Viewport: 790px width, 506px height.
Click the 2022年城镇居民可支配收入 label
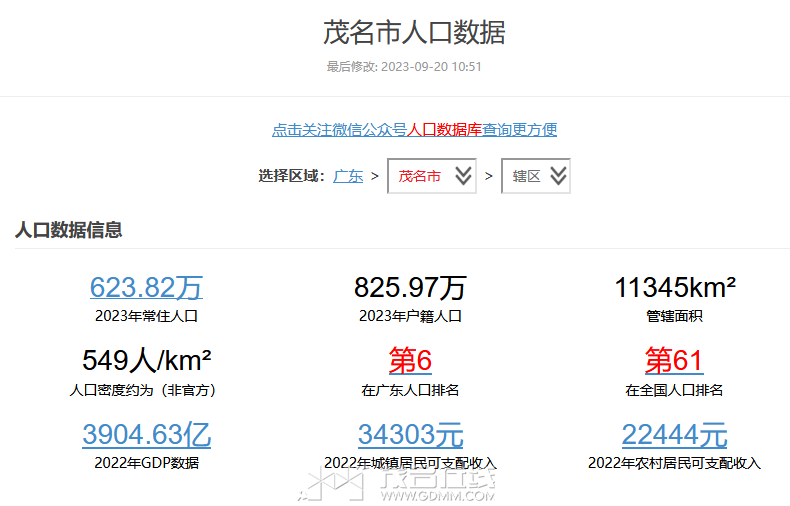(x=410, y=463)
